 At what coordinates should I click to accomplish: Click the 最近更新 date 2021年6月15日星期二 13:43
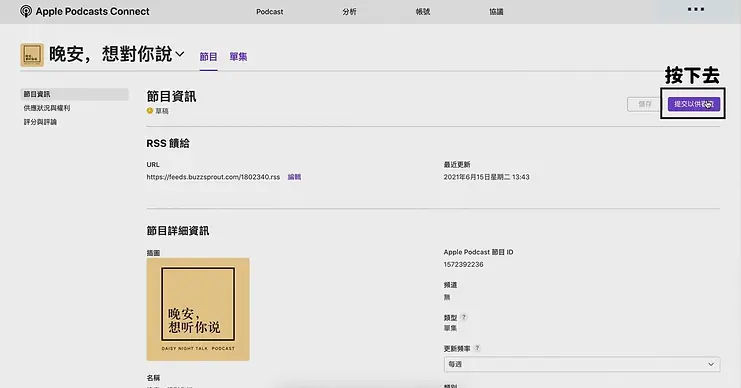pos(486,177)
